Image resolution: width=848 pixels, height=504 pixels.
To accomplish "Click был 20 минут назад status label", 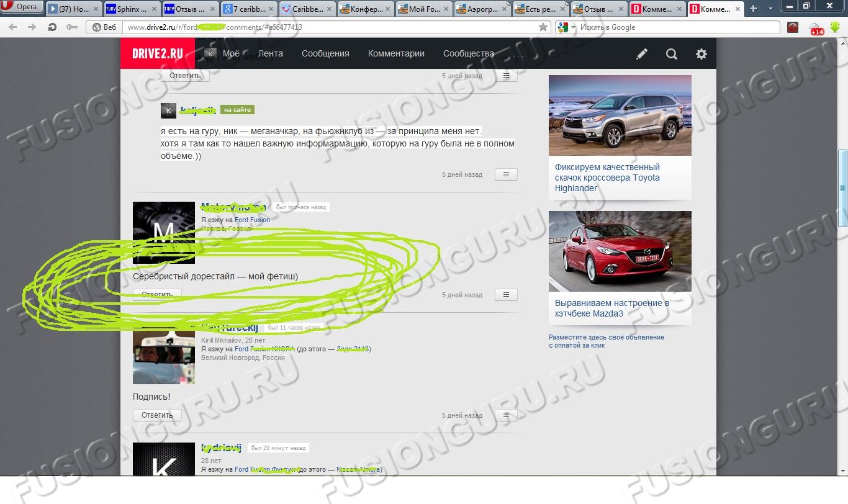I will (279, 448).
